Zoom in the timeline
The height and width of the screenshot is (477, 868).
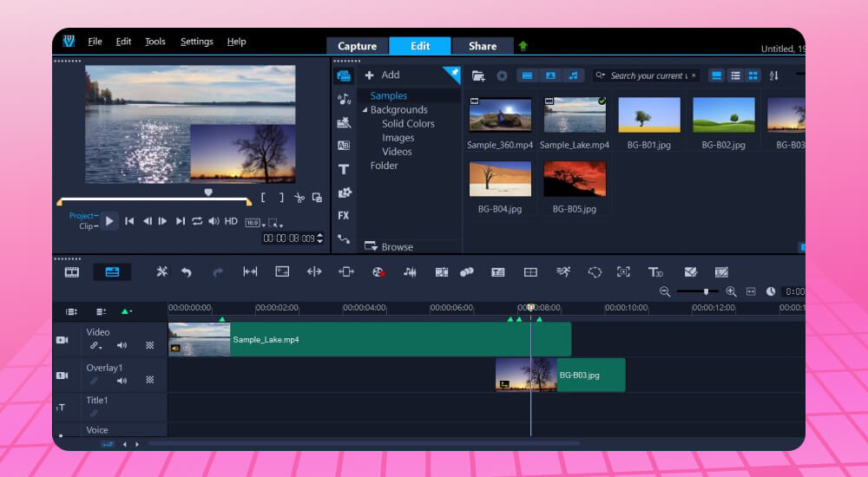pos(731,291)
